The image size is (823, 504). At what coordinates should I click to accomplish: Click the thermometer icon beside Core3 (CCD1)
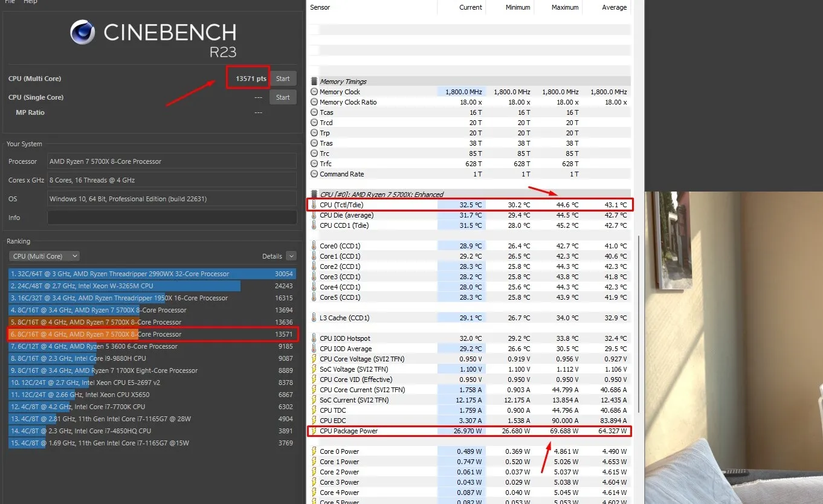[314, 277]
